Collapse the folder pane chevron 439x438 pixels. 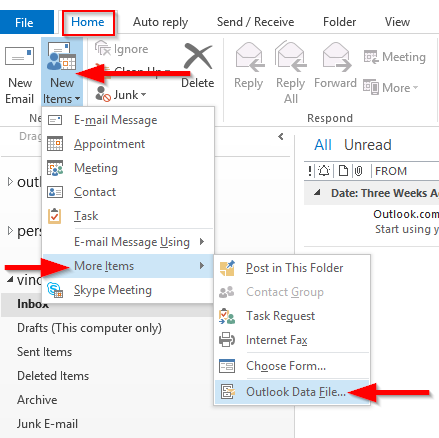tap(281, 136)
